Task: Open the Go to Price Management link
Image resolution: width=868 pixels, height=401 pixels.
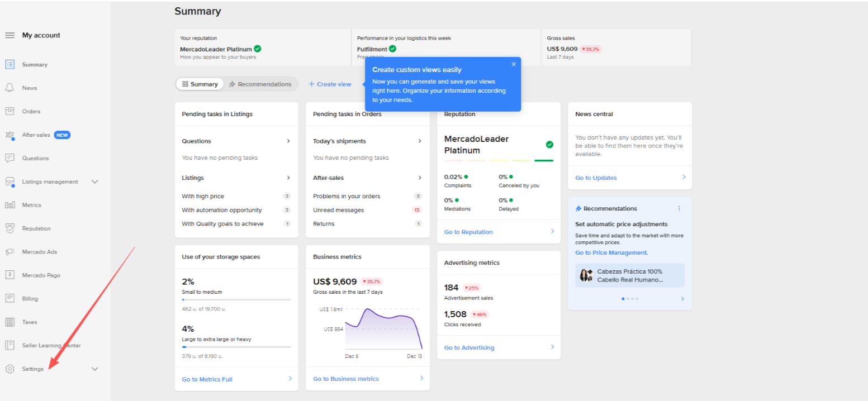Action: (x=611, y=252)
